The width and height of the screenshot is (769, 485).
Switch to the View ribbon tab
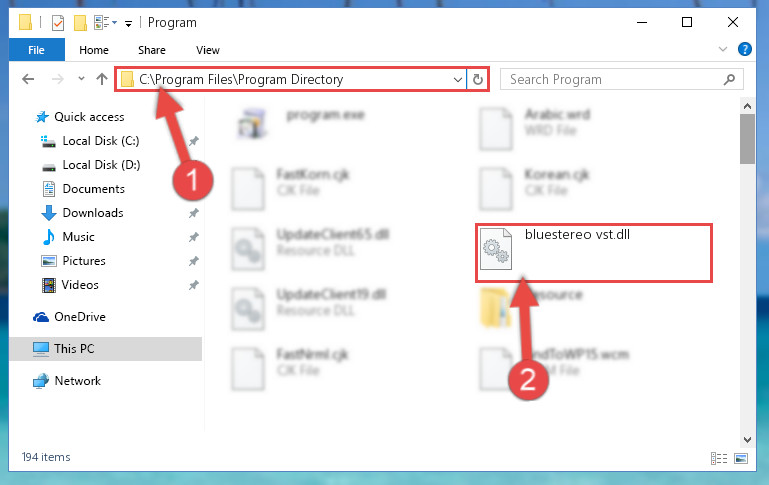[207, 50]
